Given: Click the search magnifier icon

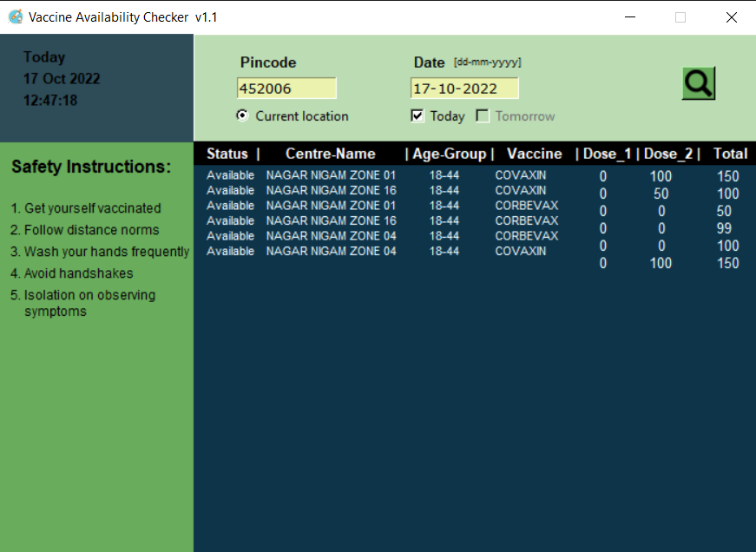Looking at the screenshot, I should (x=698, y=84).
